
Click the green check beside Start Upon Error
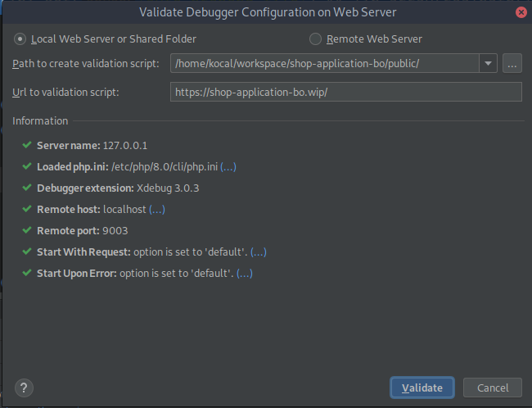(27, 273)
